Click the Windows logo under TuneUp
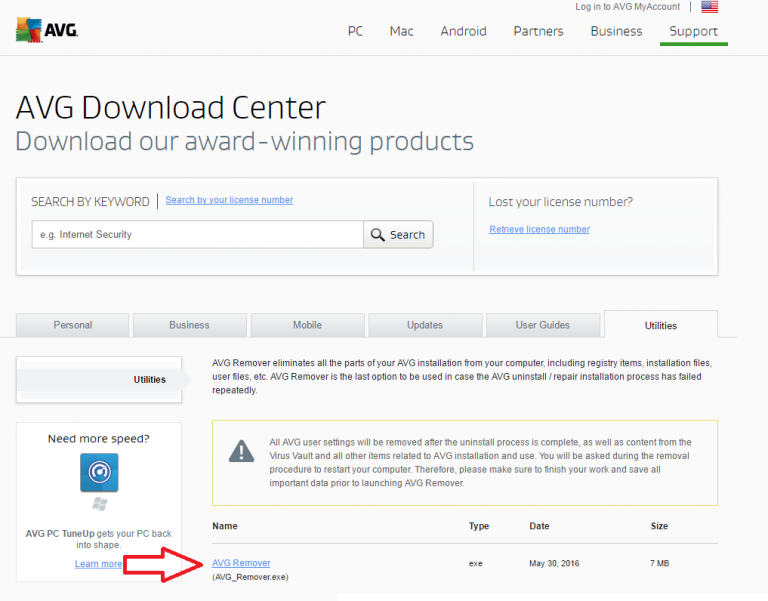This screenshot has height=601, width=768. [x=99, y=504]
